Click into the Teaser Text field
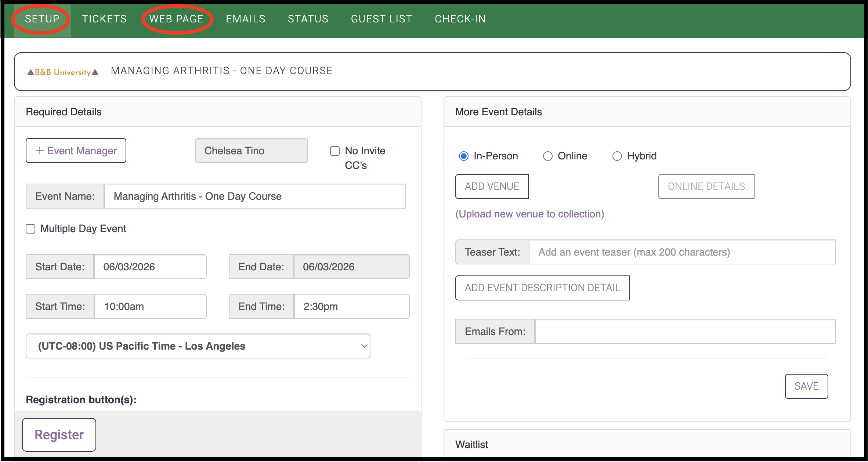Viewport: 868px width, 462px height. pos(682,252)
